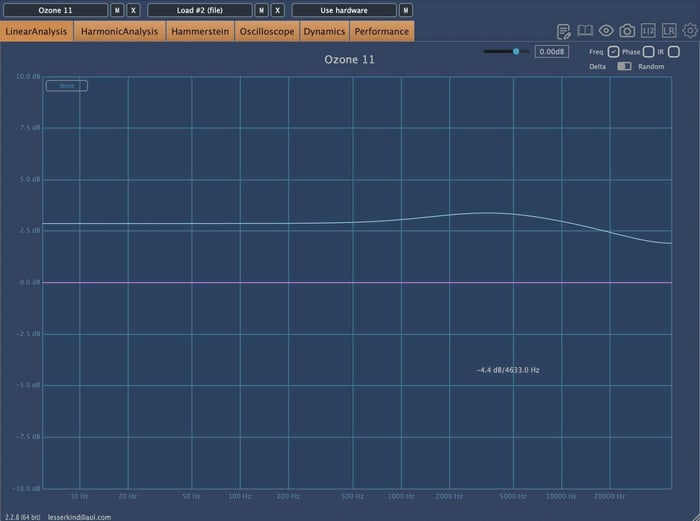
Task: Select the Dynamics tab
Action: coord(324,31)
